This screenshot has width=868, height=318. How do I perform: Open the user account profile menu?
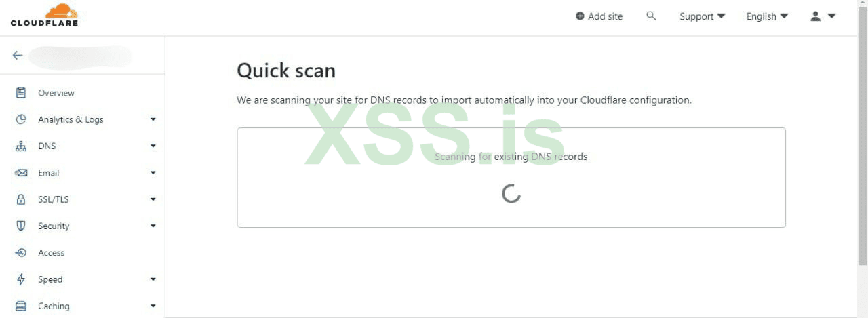[x=823, y=16]
